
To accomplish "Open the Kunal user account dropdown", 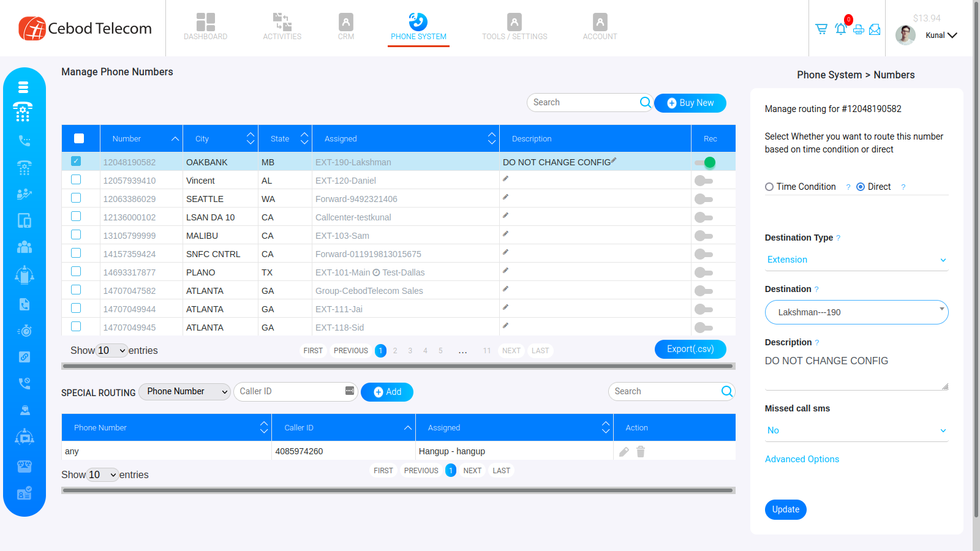I will click(x=941, y=35).
